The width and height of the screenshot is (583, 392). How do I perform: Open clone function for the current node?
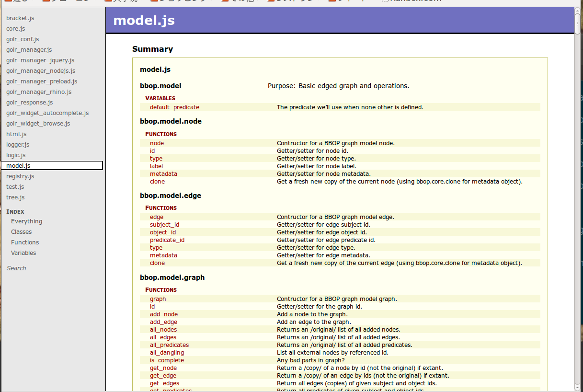pos(157,182)
